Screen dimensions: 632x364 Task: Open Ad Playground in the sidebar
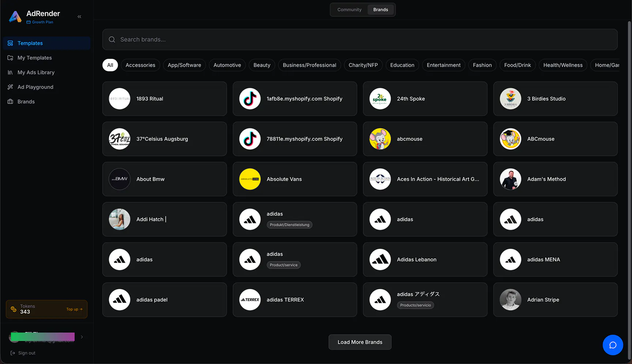click(47, 87)
